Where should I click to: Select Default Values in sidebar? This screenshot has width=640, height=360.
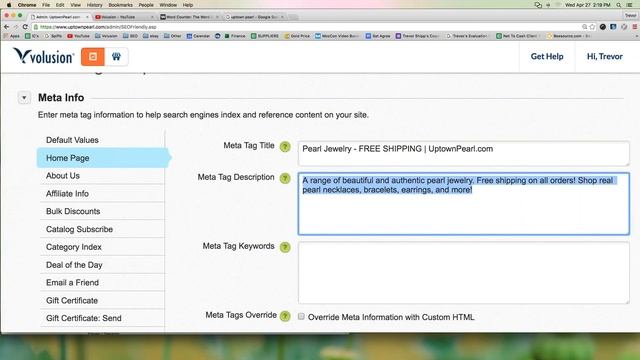[x=102, y=140]
